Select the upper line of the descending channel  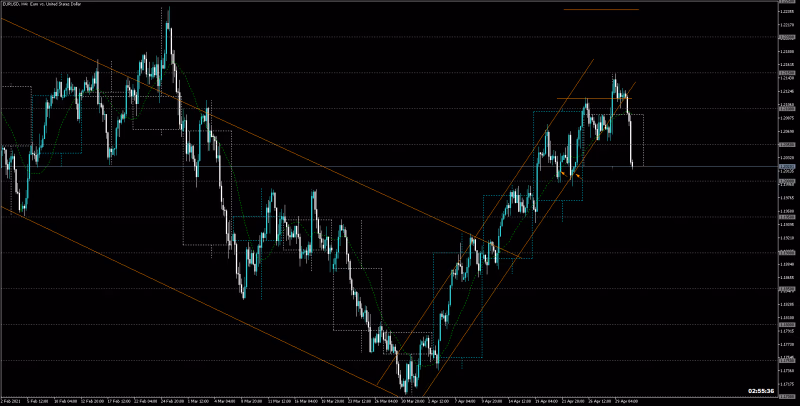(300, 157)
